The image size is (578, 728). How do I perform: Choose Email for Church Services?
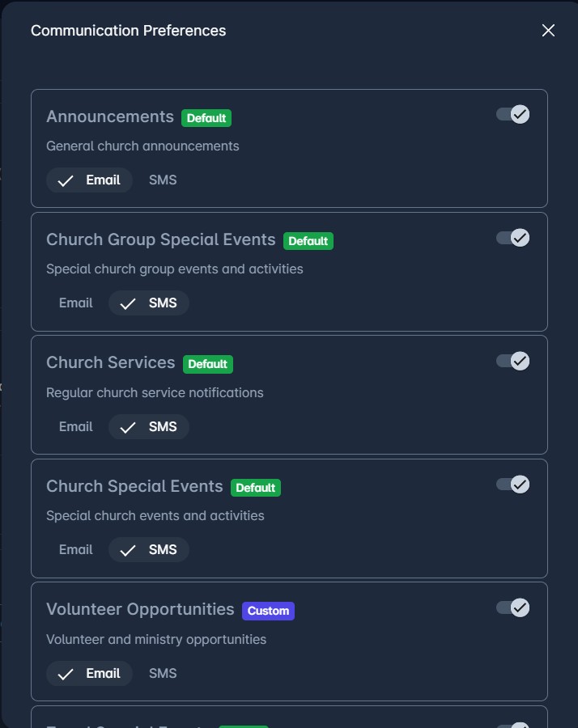click(x=76, y=427)
